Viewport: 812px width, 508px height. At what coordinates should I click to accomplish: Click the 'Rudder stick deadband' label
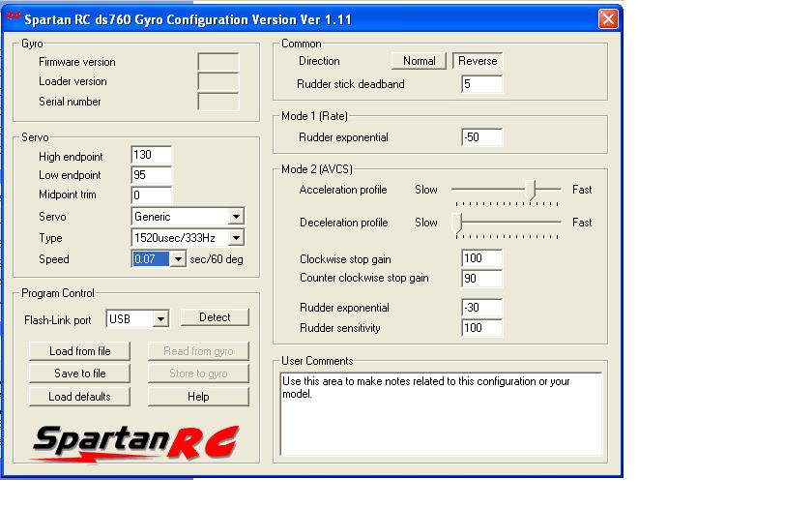351,84
